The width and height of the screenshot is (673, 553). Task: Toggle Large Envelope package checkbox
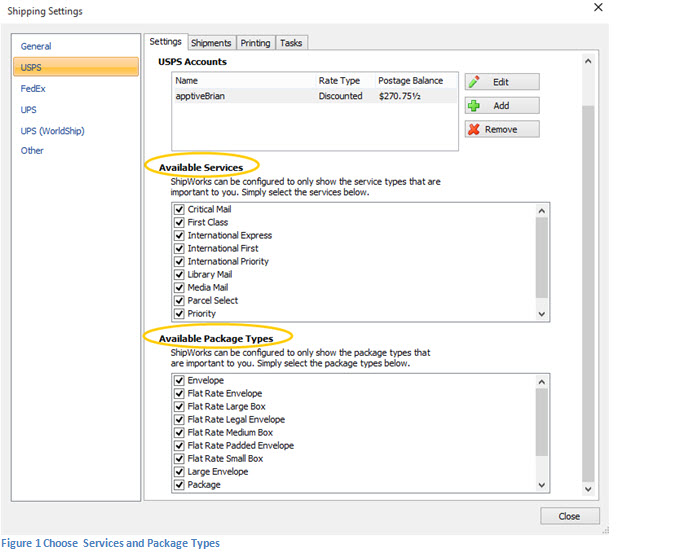point(179,472)
